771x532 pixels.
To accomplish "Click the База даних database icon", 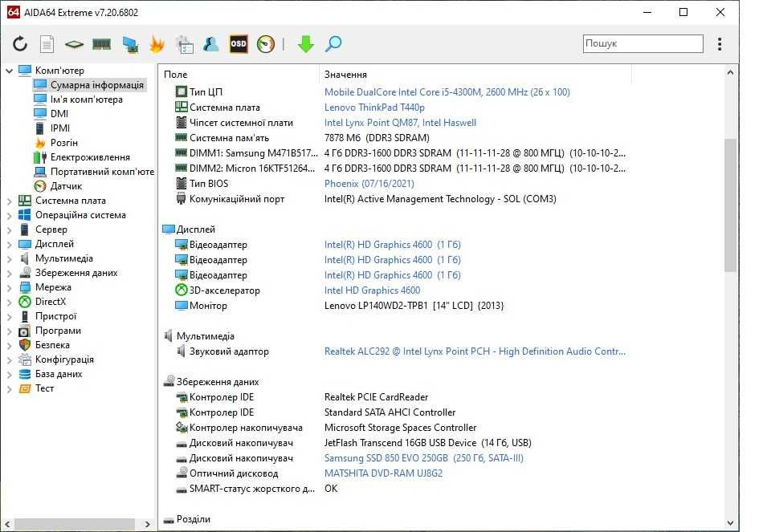I will click(x=25, y=374).
